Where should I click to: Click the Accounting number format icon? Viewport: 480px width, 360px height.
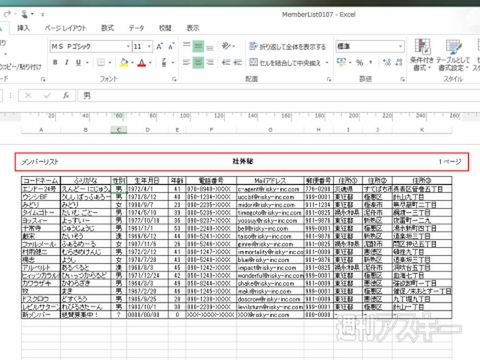341,62
